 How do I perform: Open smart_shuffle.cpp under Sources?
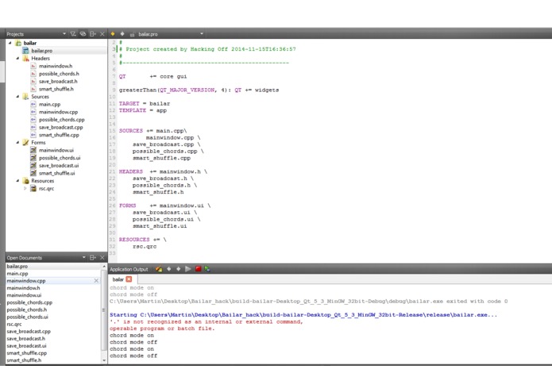[59, 135]
